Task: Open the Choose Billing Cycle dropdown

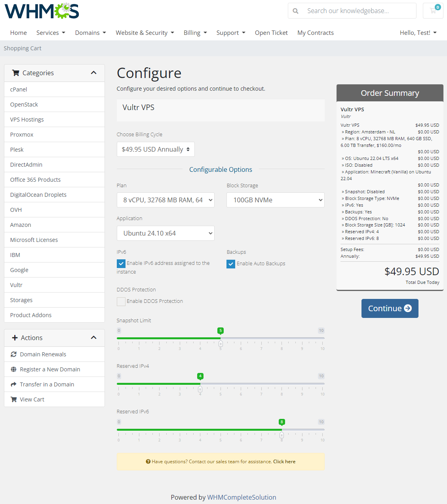Action: tap(156, 149)
